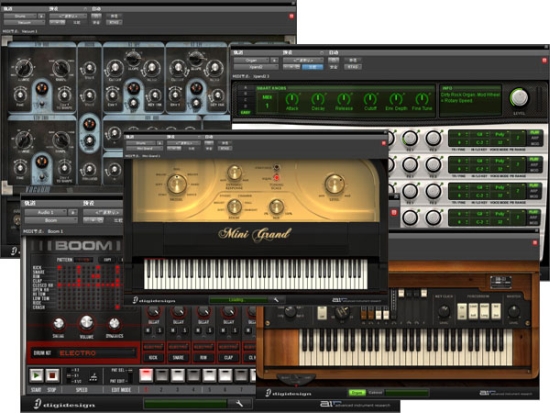Viewport: 550px width, 413px height.
Task: Solo the Snare channel in Boom
Action: point(185,330)
